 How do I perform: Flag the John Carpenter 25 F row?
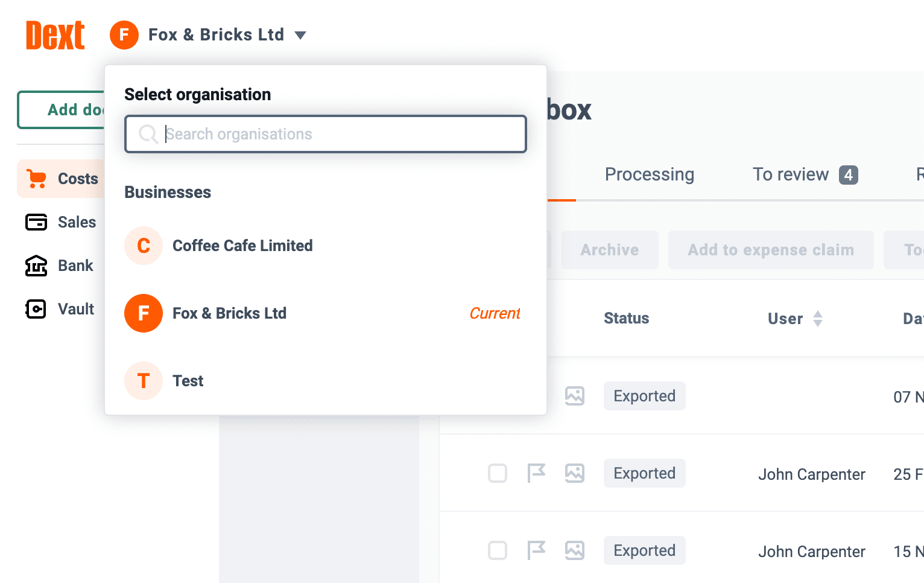(536, 473)
